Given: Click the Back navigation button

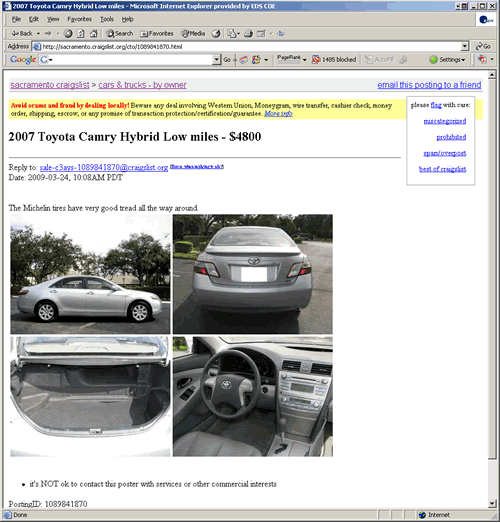Looking at the screenshot, I should (x=22, y=33).
